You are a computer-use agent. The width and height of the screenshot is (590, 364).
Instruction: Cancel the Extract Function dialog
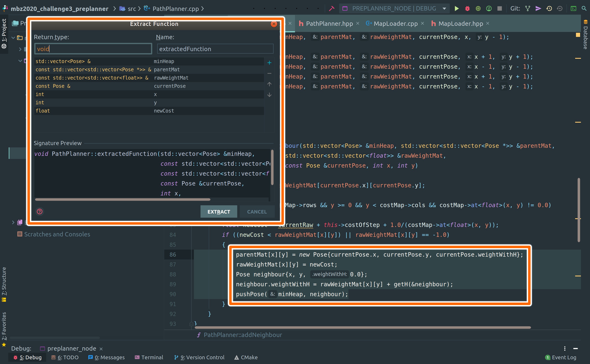(257, 212)
